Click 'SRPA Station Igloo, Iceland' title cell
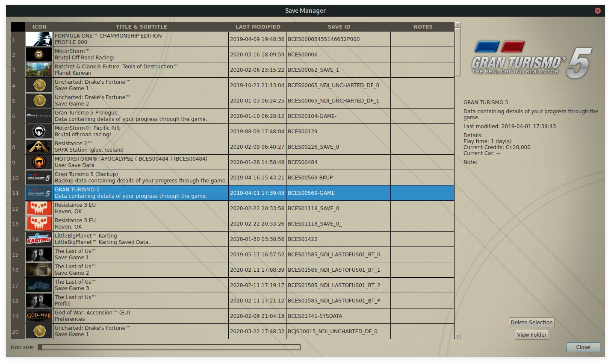The width and height of the screenshot is (611, 364). point(141,147)
